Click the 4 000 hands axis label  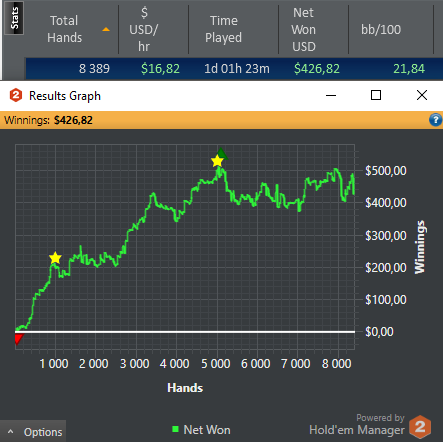coord(174,364)
